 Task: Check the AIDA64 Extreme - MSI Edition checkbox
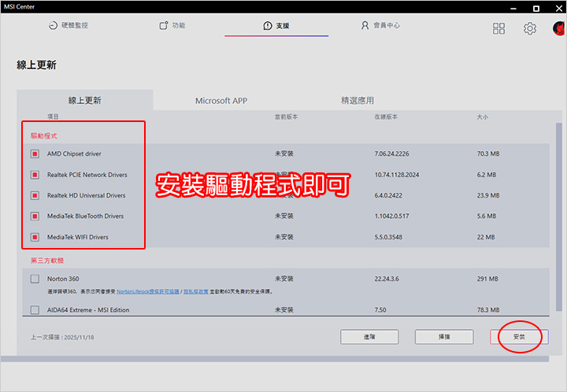[x=35, y=310]
